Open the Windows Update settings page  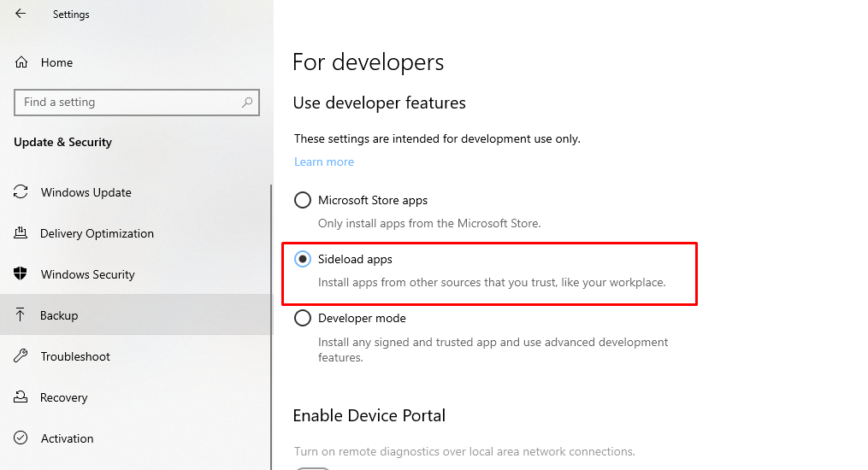coord(86,192)
